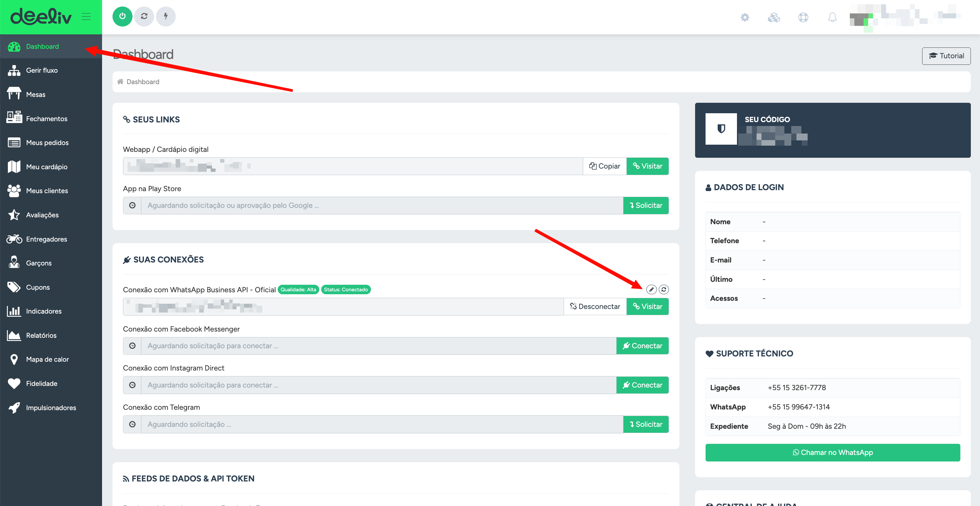The width and height of the screenshot is (980, 506).
Task: Click Chamar no WhatsApp button
Action: tap(832, 452)
